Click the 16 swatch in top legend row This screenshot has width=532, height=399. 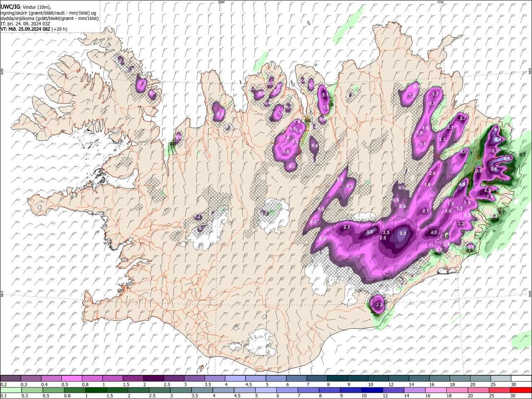tap(440, 378)
